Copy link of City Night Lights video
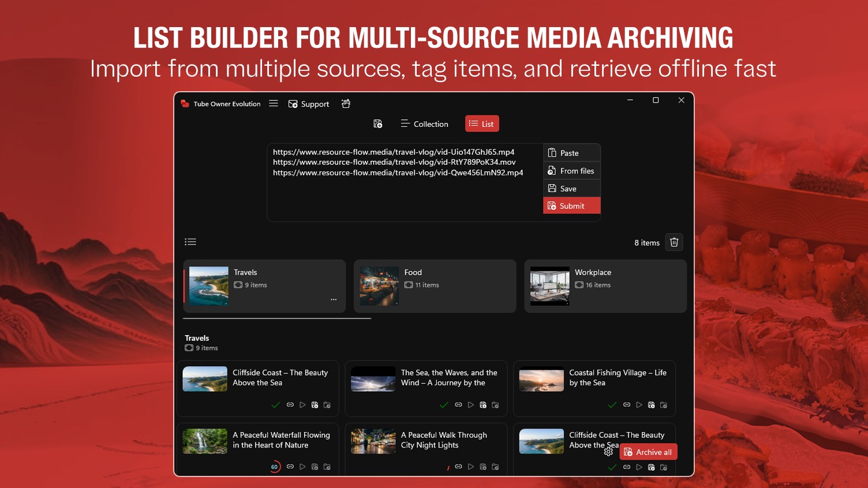 tap(458, 467)
